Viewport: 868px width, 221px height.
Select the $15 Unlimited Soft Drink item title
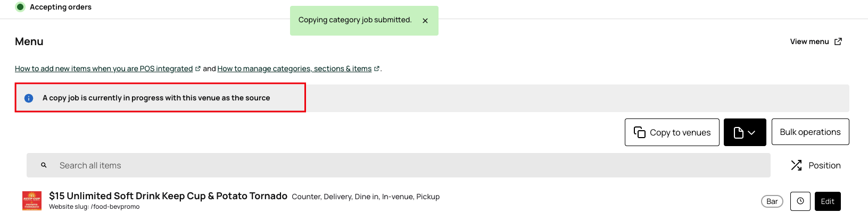click(168, 196)
